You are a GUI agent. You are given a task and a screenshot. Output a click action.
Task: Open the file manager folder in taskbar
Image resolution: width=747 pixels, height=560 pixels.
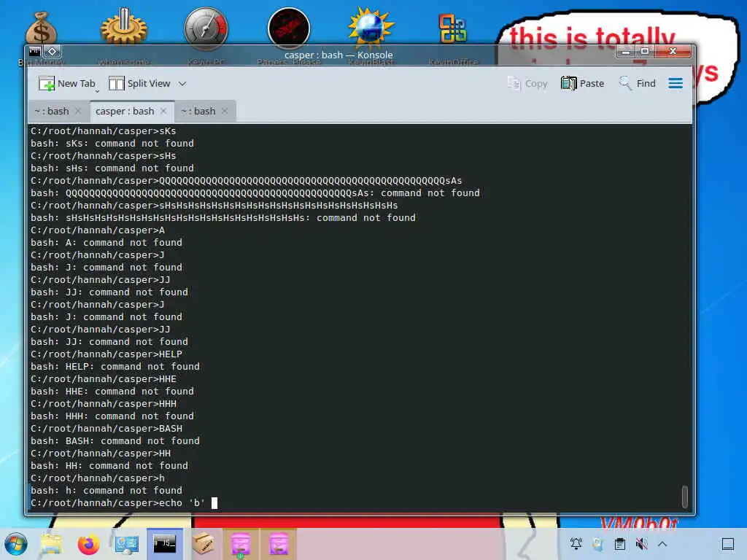(x=51, y=544)
